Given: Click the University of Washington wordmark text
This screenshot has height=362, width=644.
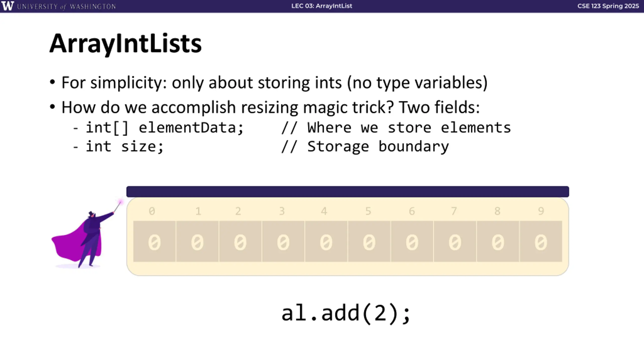Looking at the screenshot, I should 67,6.
